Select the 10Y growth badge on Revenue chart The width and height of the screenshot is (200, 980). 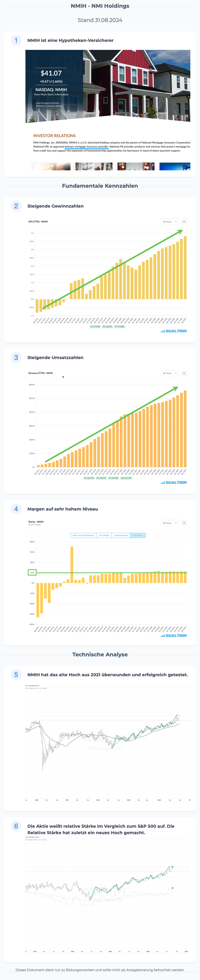click(x=126, y=478)
